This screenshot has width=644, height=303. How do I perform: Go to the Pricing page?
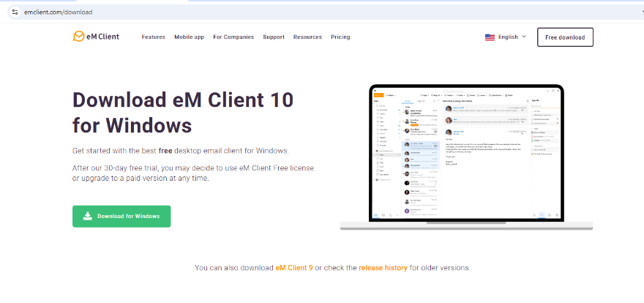(x=340, y=37)
